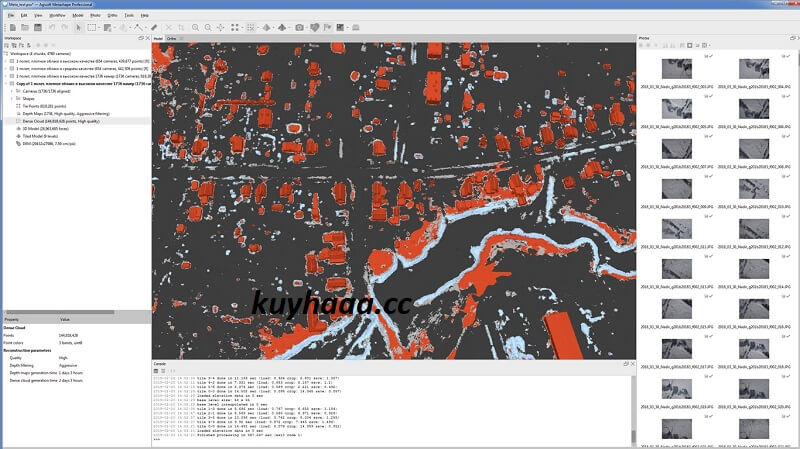800x449 pixels.
Task: Select the 3D Model tree item
Action: 45,129
